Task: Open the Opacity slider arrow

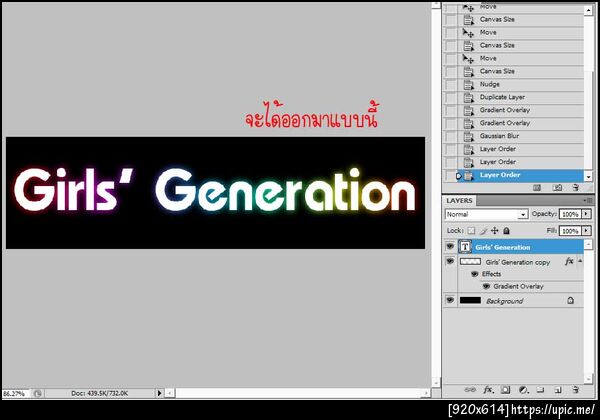Action: click(586, 214)
